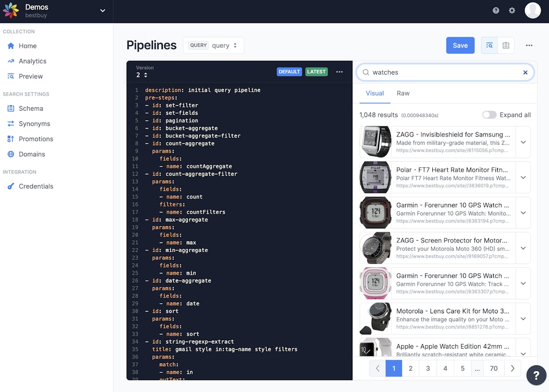Expand the ZAGG Invisibleshield result

pos(523,142)
